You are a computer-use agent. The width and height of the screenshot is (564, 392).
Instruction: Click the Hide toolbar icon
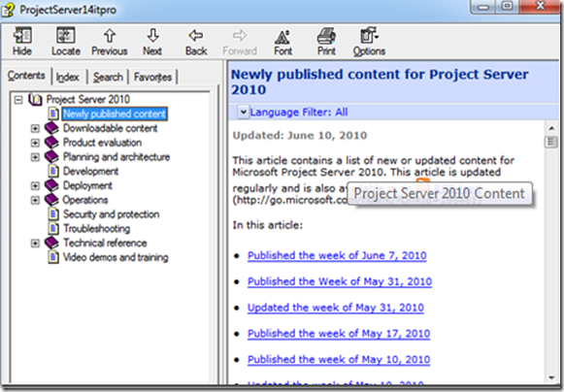click(x=22, y=36)
